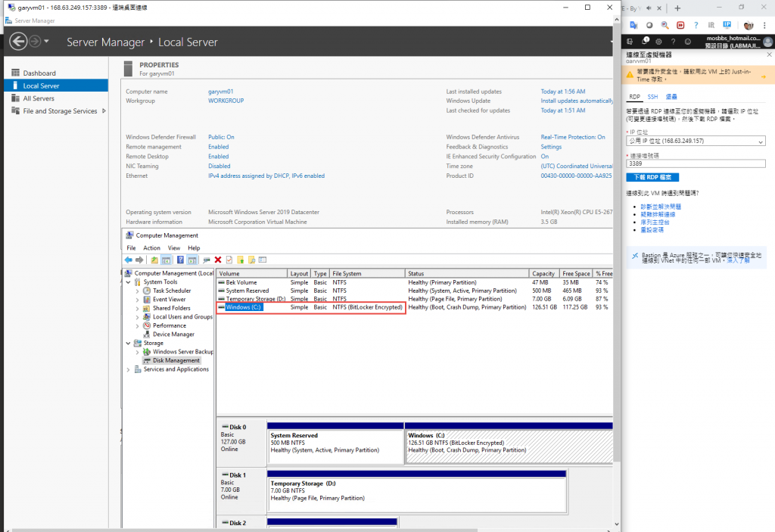Click list settings toolbar icon
This screenshot has width=775, height=532.
click(x=263, y=260)
